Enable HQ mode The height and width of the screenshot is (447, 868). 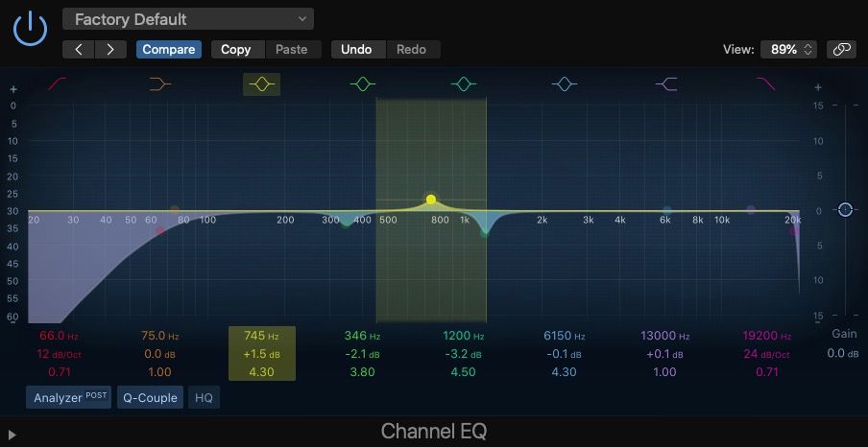pyautogui.click(x=204, y=397)
